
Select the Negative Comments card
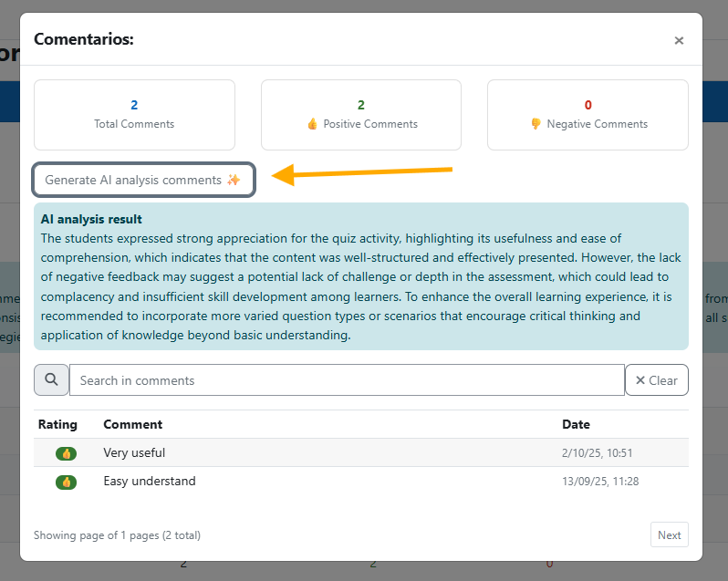(588, 115)
